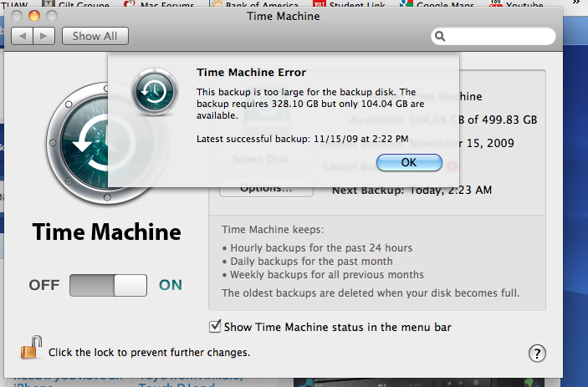Click the 'Time Machine' window title
The image size is (588, 387).
283,16
